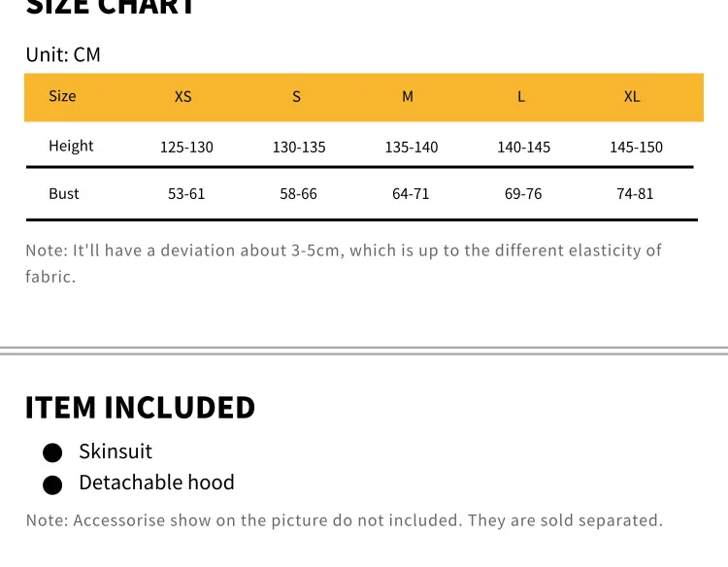Viewport: 728px width, 567px height.
Task: Select the L size header cell
Action: tap(521, 96)
